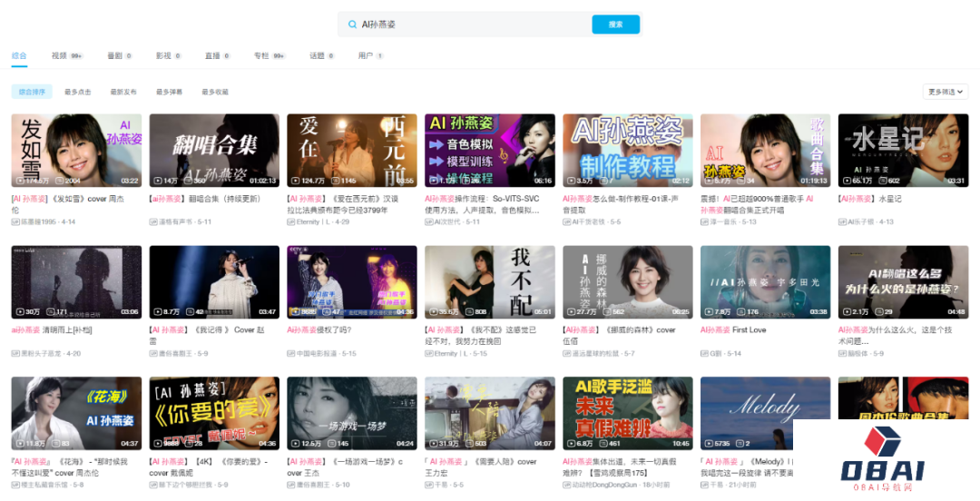This screenshot has width=980, height=501.
Task: Click UP icon beside 道格有声书 uploader
Action: tap(153, 221)
